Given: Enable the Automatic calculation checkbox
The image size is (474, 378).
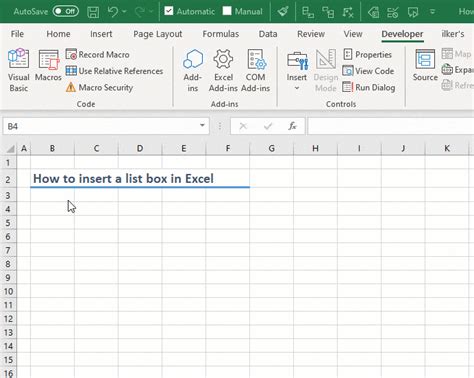Looking at the screenshot, I should point(169,11).
